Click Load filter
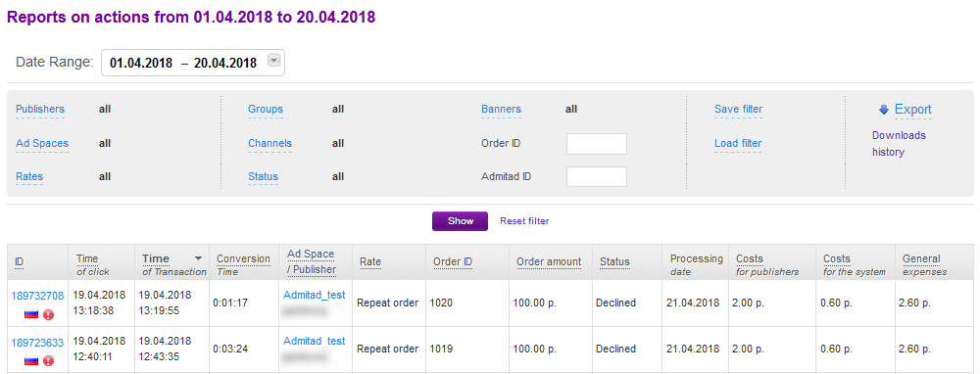This screenshot has height=374, width=980. [738, 143]
